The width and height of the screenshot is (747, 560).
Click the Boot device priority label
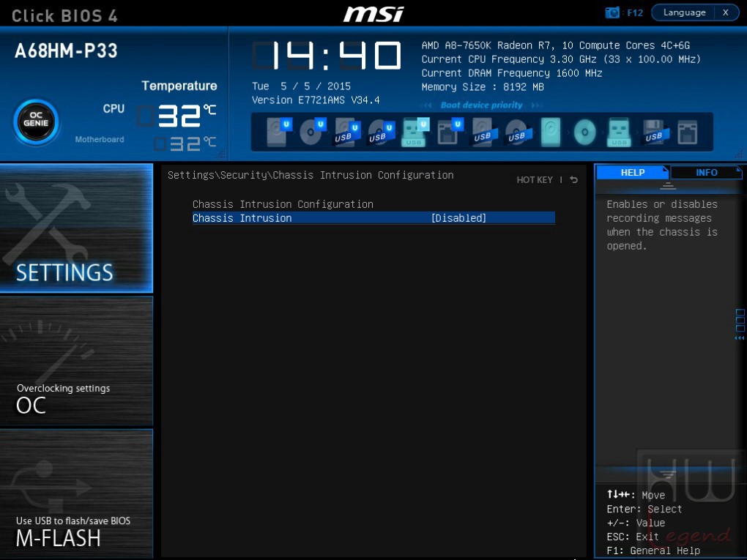[481, 105]
